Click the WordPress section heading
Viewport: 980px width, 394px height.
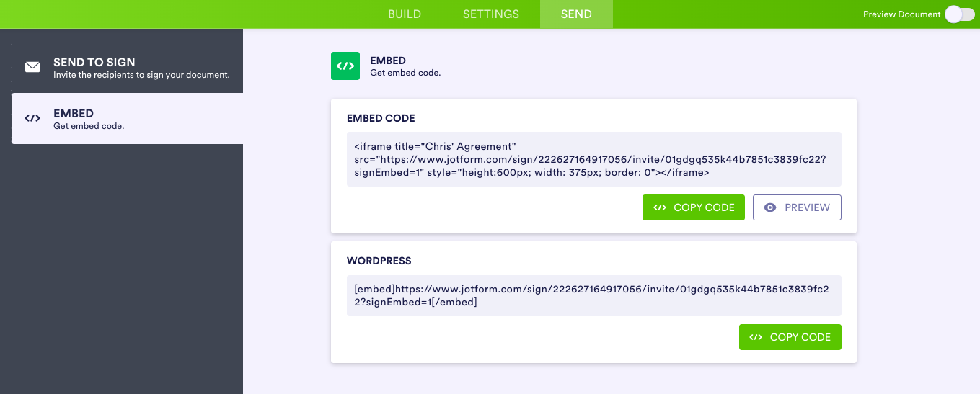click(379, 261)
